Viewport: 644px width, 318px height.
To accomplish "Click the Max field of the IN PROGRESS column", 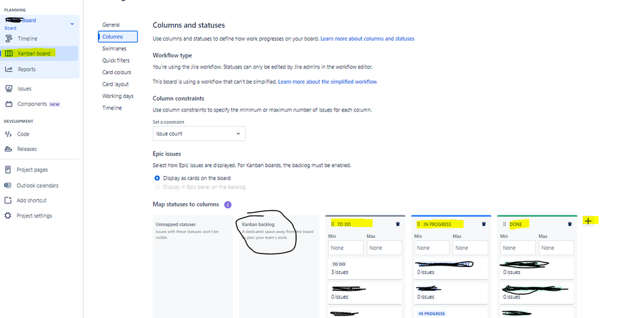I will tap(470, 248).
